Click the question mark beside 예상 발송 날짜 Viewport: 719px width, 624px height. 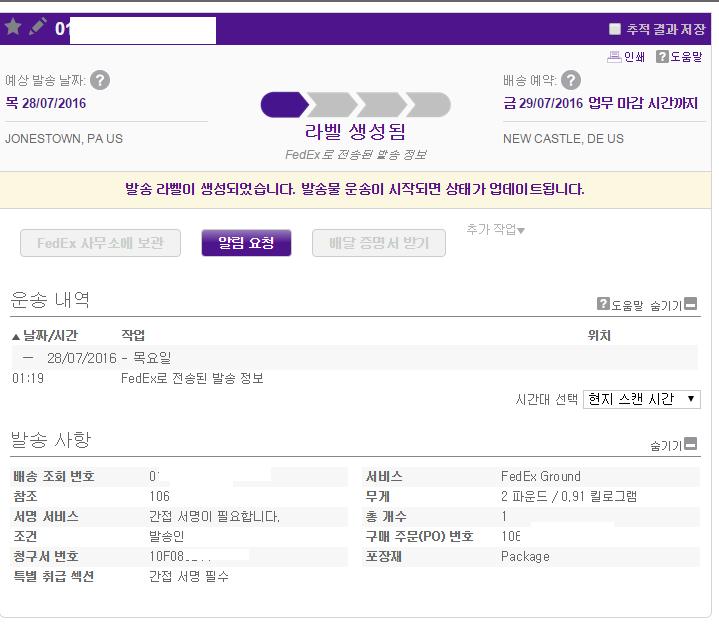(x=100, y=80)
